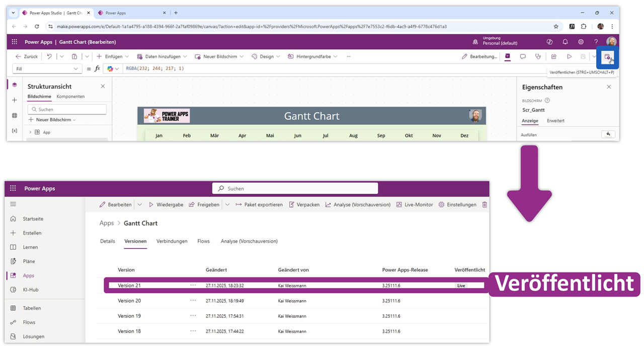Click the Copilot formula icon in formula bar
Image resolution: width=644 pixels, height=346 pixels.
[x=110, y=68]
